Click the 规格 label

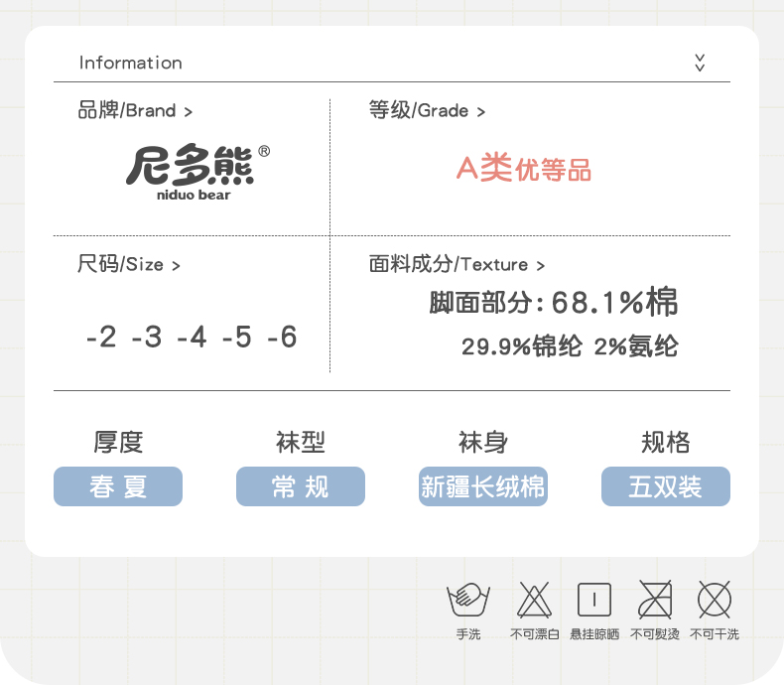666,442
